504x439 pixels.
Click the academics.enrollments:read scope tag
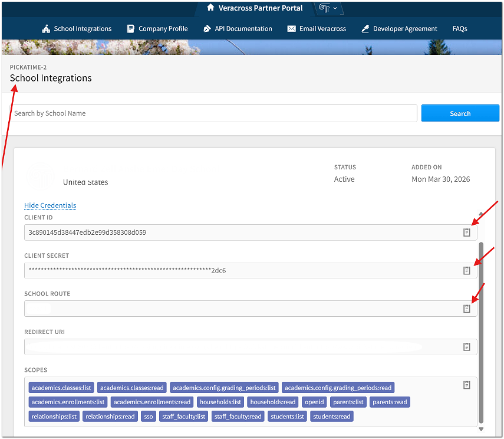[x=152, y=402]
